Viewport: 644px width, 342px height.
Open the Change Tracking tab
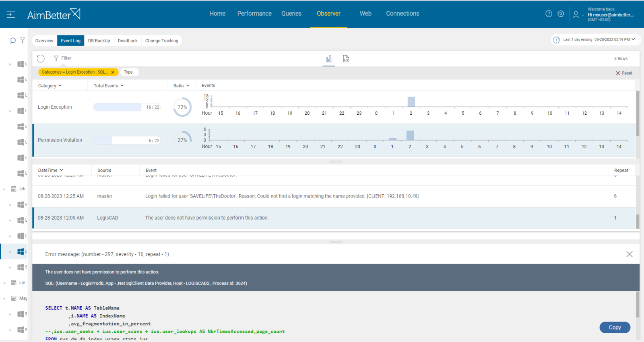(162, 41)
